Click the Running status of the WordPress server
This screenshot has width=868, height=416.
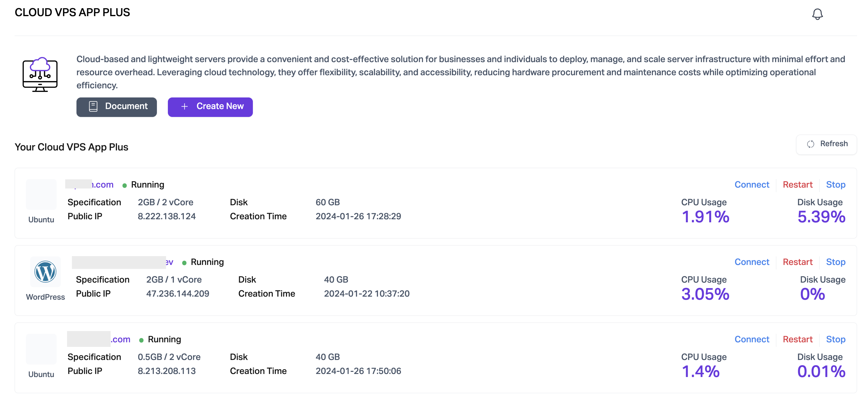tap(207, 262)
